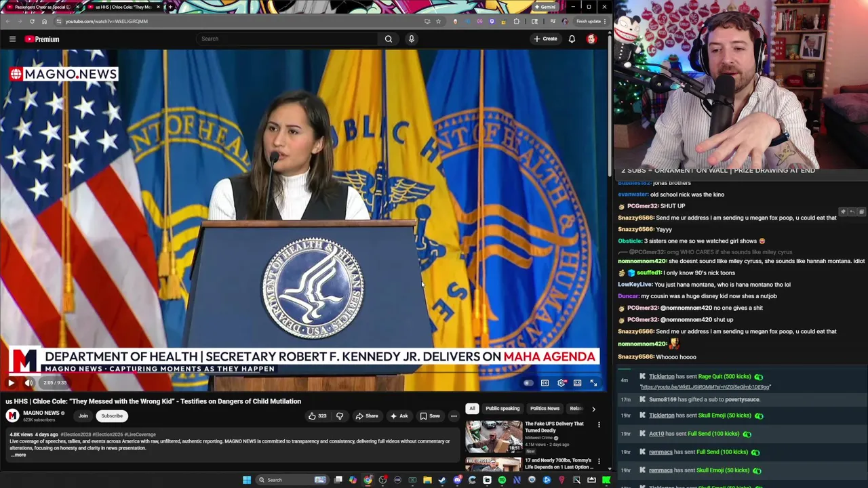Open the YouTube account avatar menu

click(x=591, y=39)
